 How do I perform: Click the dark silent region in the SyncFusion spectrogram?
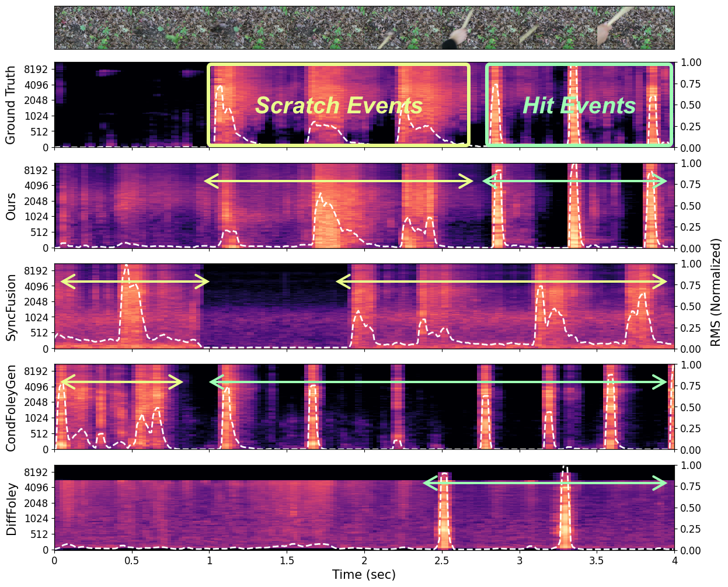click(276, 306)
